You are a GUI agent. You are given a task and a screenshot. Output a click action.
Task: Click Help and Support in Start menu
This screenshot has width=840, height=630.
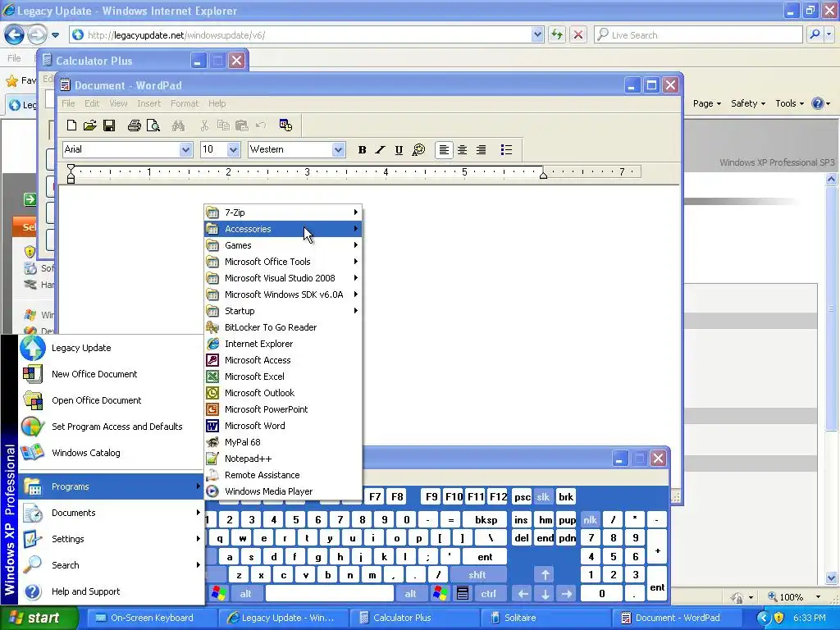click(111, 591)
